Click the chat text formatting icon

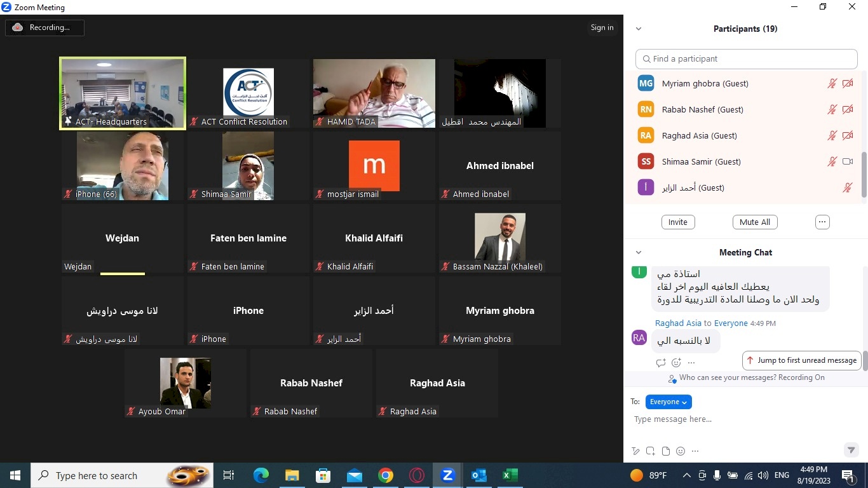(x=635, y=451)
